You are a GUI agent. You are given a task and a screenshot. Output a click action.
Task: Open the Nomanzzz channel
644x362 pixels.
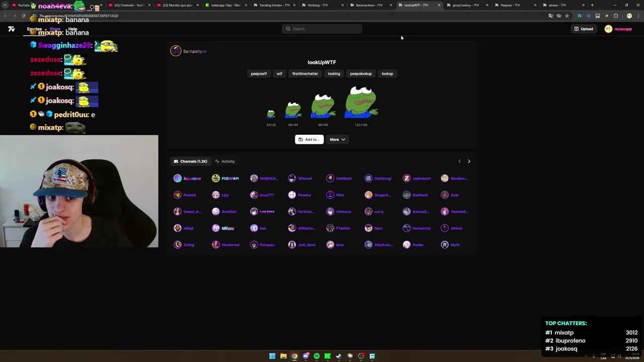417,228
